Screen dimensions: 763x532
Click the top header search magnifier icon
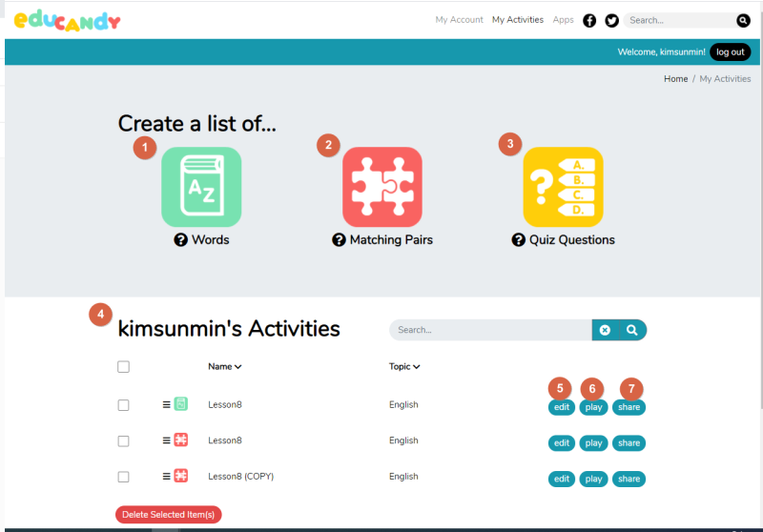point(743,20)
